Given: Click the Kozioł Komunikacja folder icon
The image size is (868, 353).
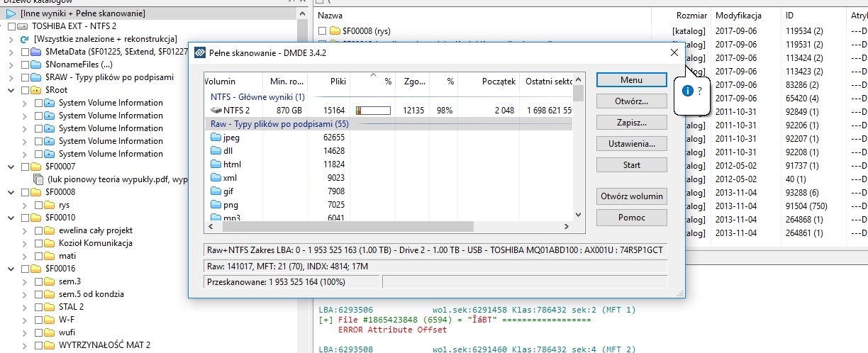Looking at the screenshot, I should pyautogui.click(x=49, y=243).
